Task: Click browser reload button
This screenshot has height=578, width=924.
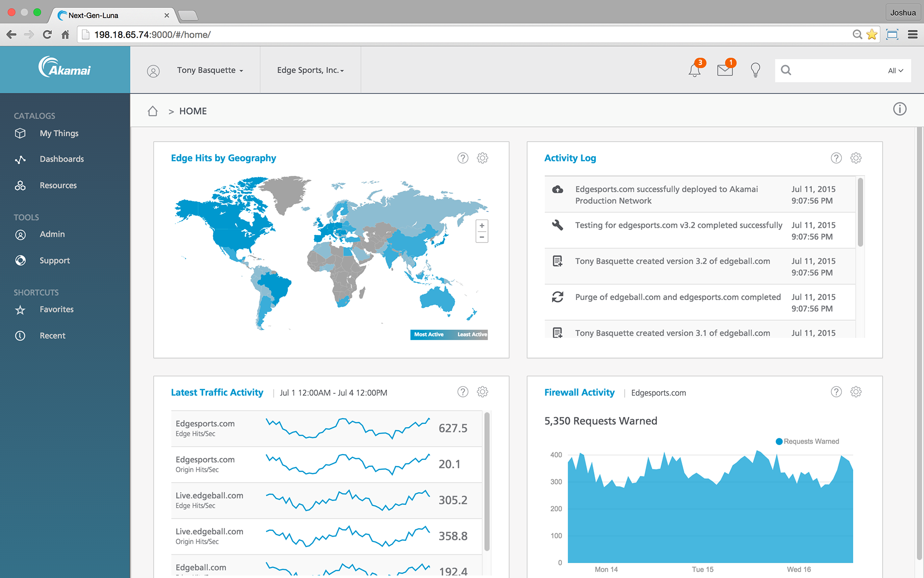Action: click(47, 34)
